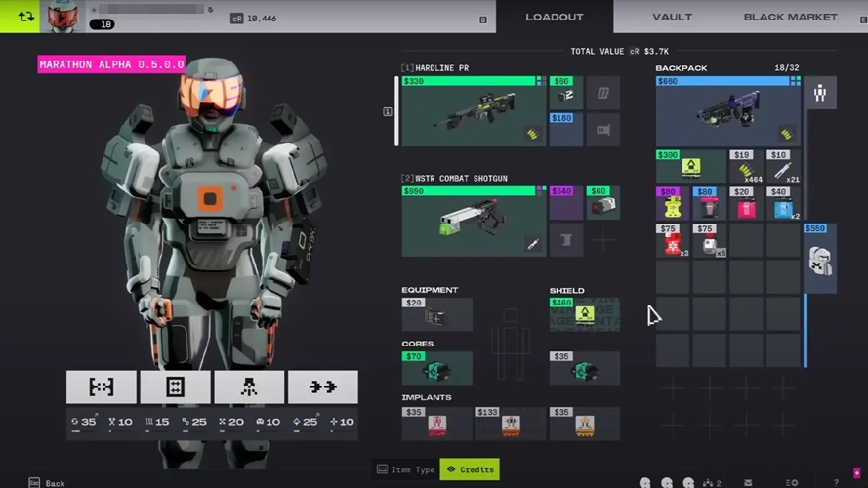Click the mail envelope icon in bottom bar

[x=748, y=482]
